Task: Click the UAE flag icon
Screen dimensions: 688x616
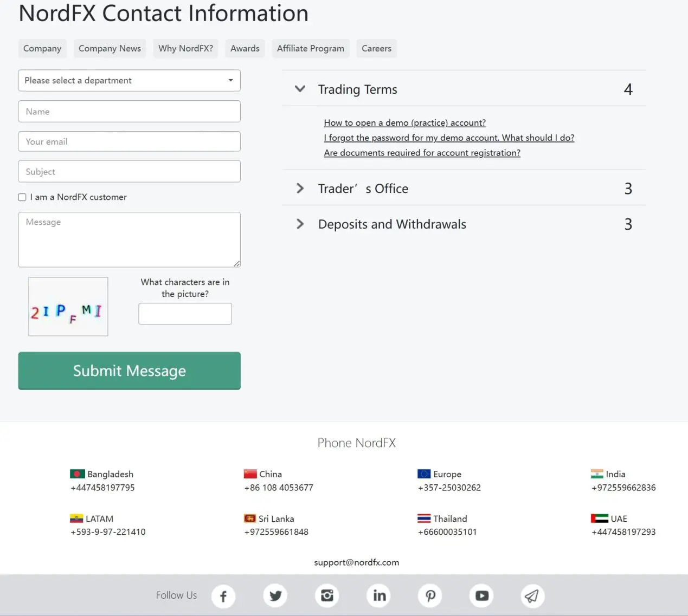Action: coord(600,518)
